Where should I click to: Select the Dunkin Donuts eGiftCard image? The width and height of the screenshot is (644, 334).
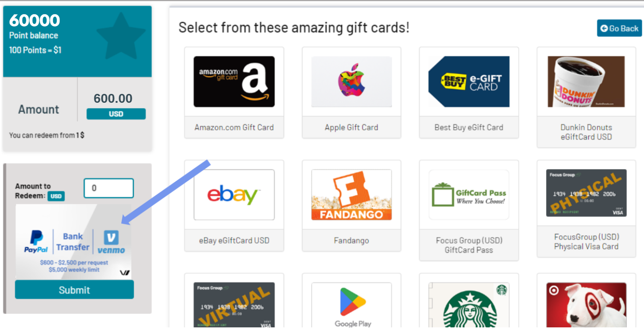coord(586,82)
